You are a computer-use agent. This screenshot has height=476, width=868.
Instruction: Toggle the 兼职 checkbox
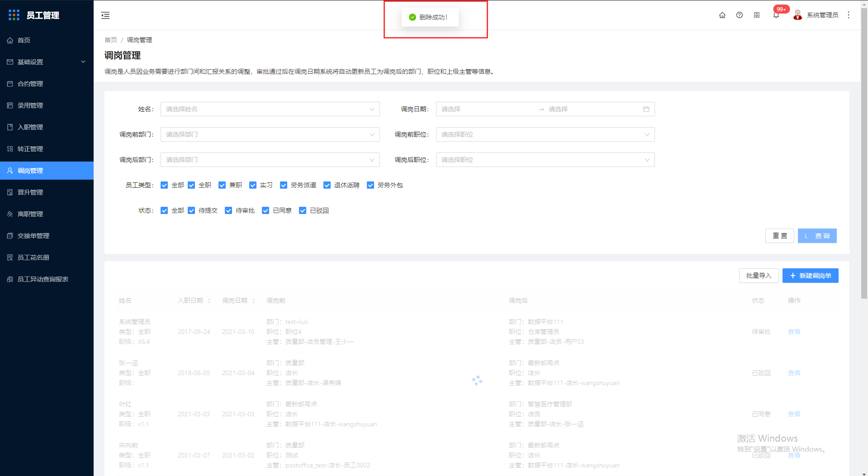[x=222, y=185]
